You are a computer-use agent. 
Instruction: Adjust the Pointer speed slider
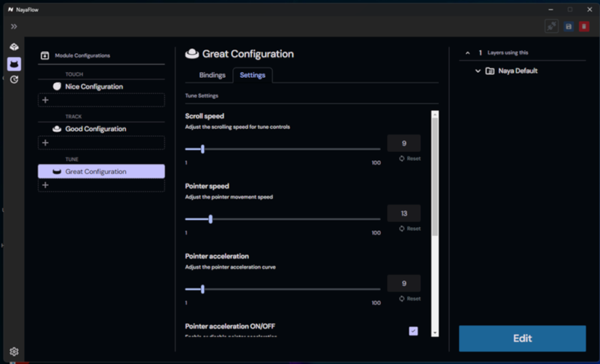[x=211, y=219]
